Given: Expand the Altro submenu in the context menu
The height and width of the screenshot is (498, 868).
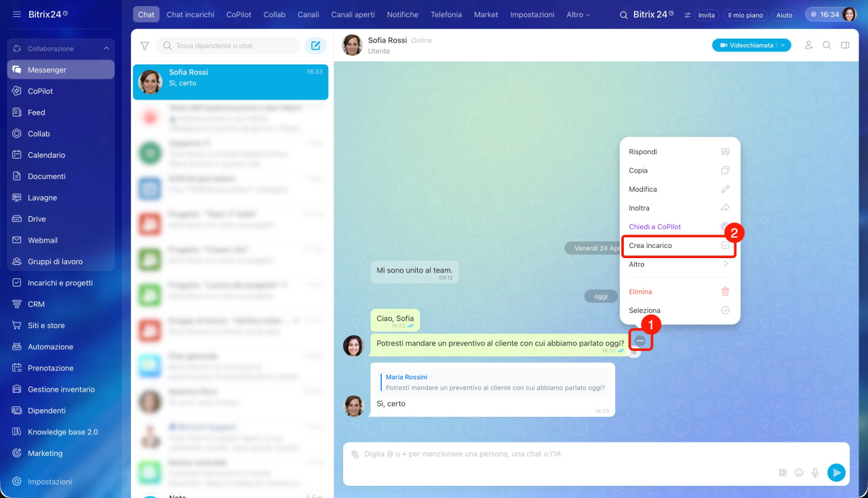Looking at the screenshot, I should 680,264.
